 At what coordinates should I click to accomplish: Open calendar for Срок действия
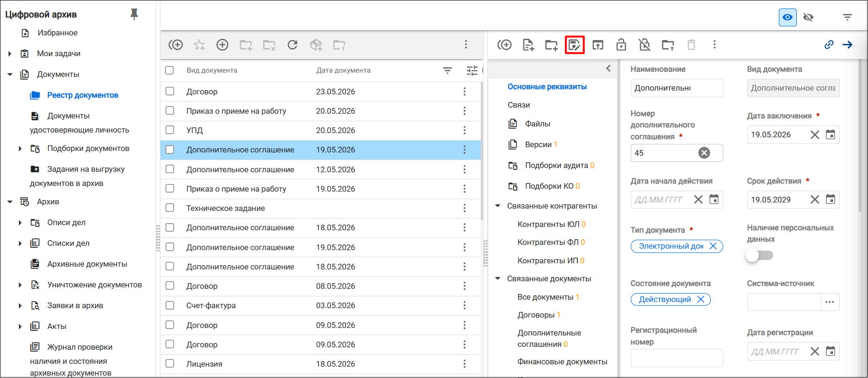[x=830, y=200]
